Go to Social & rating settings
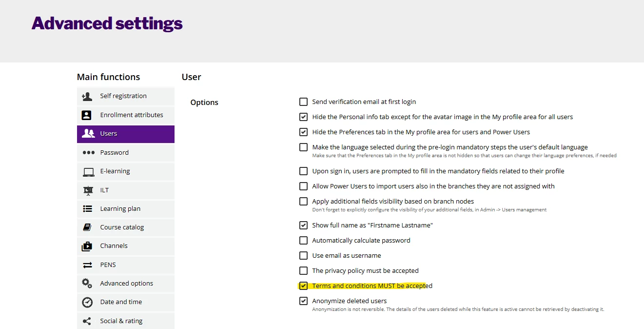This screenshot has height=329, width=644. [125, 321]
